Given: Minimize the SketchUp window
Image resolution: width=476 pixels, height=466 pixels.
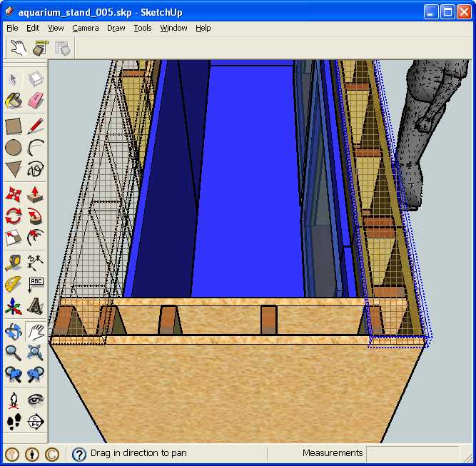Looking at the screenshot, I should tap(431, 12).
